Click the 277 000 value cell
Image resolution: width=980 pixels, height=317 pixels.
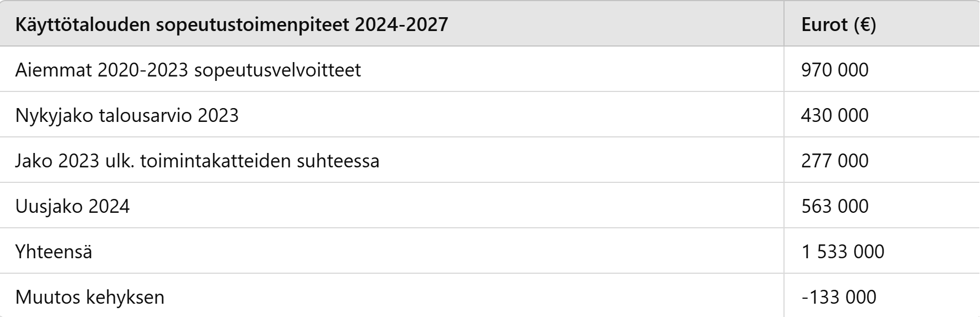coord(881,160)
